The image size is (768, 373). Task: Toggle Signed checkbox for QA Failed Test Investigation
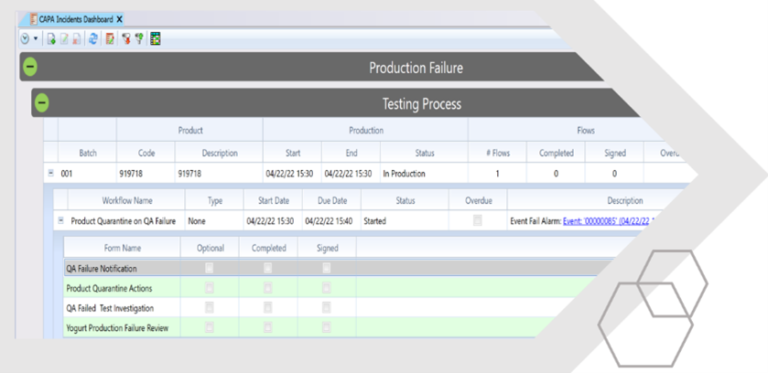click(327, 307)
